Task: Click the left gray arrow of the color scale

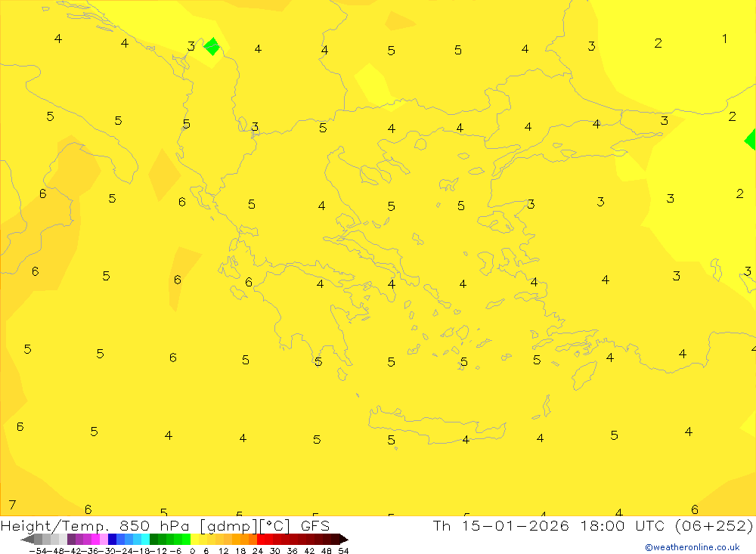Action: [x=27, y=540]
